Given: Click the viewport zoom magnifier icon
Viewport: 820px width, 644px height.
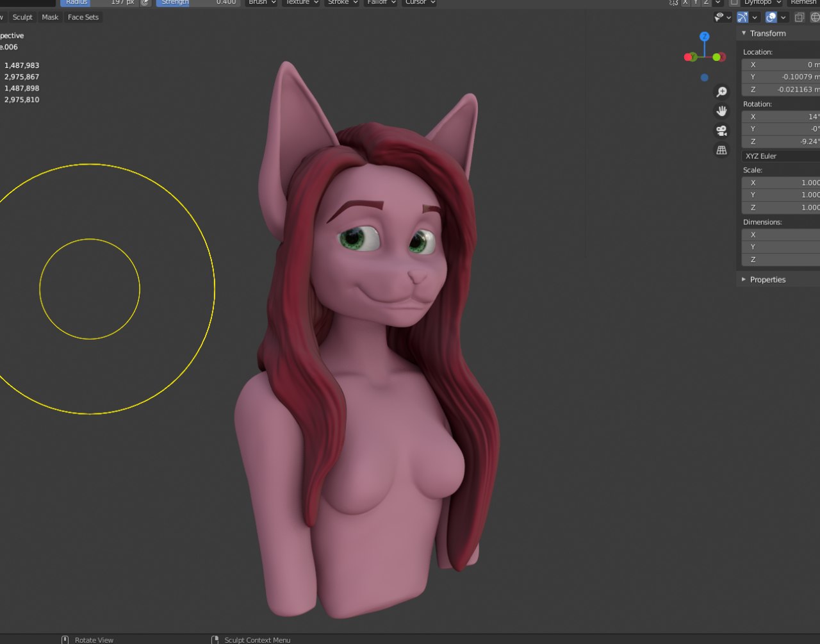Looking at the screenshot, I should click(x=722, y=92).
